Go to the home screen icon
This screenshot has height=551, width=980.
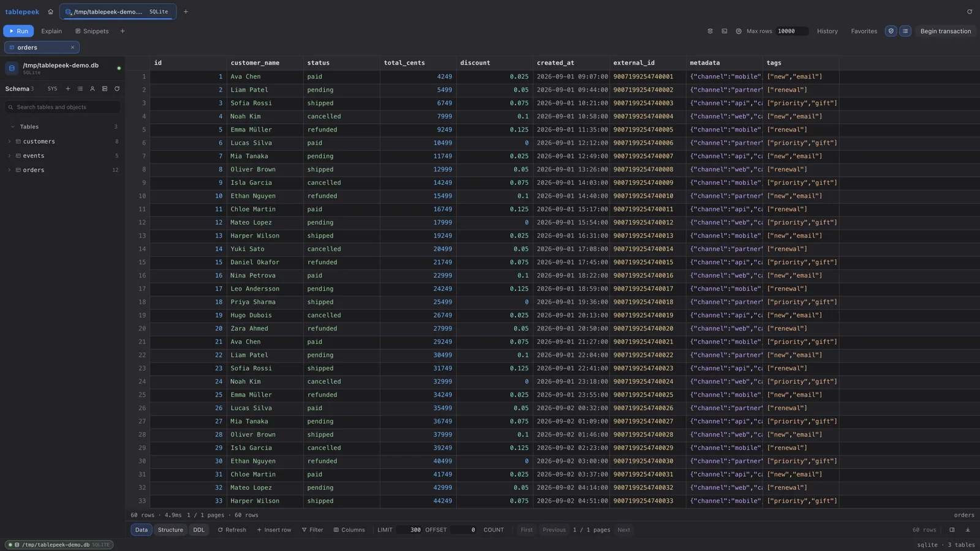50,12
